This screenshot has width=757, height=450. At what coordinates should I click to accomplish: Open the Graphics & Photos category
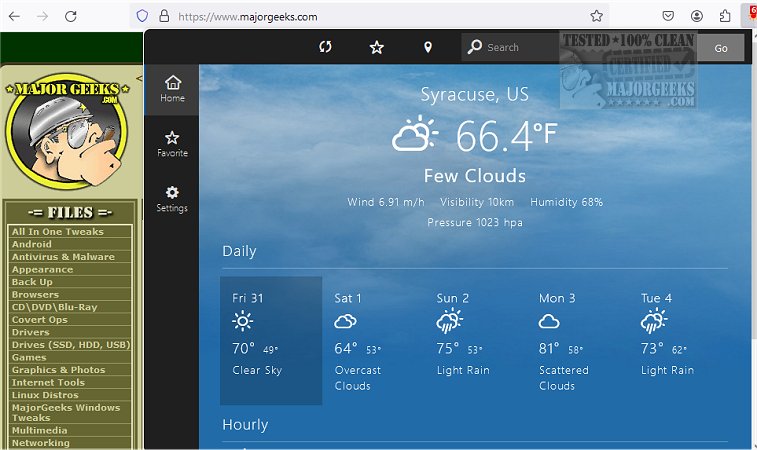(58, 370)
